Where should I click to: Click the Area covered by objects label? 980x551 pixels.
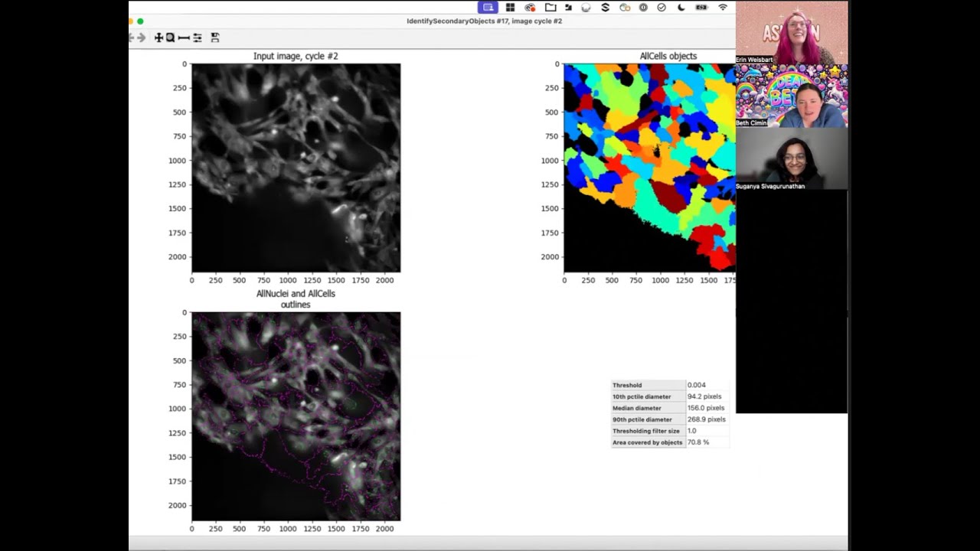[x=647, y=442]
